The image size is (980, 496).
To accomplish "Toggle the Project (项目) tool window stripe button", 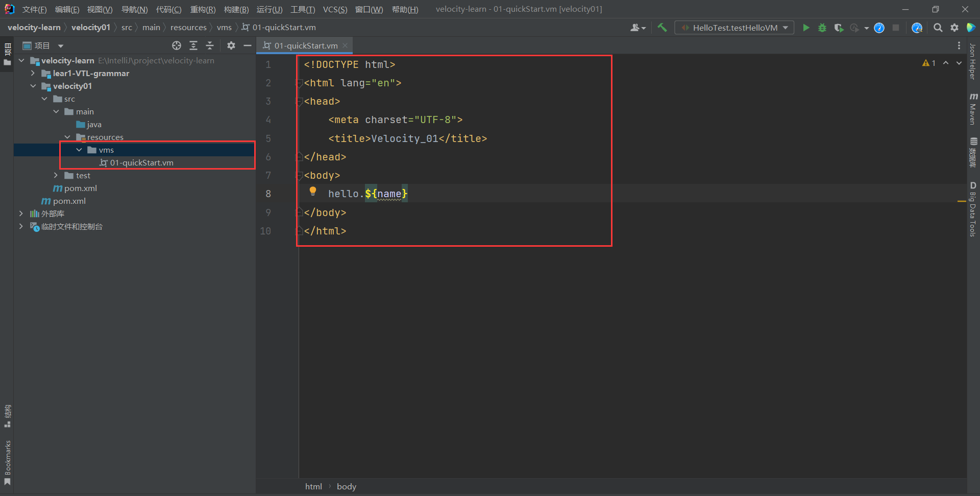I will click(7, 54).
